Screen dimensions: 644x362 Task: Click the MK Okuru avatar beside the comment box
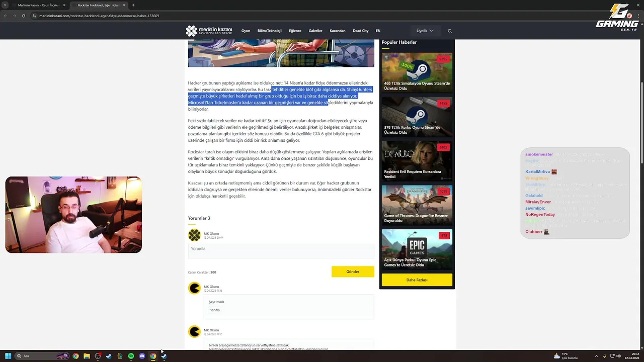pos(194,235)
